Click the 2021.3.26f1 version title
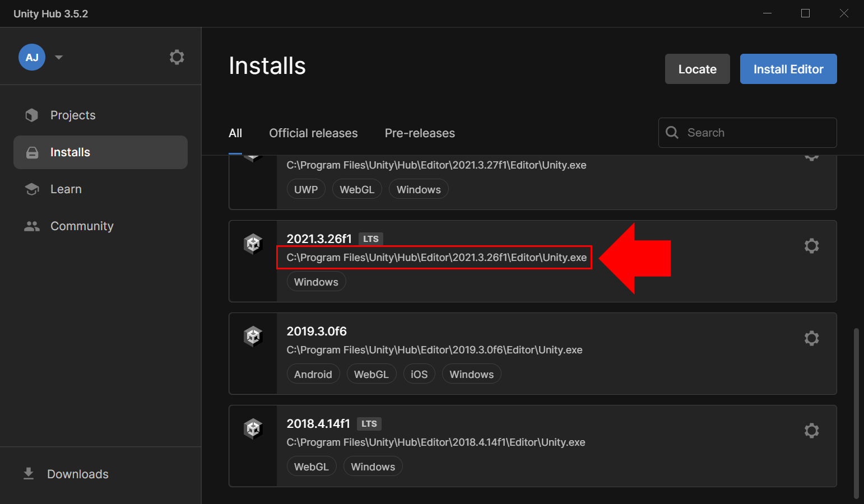Image resolution: width=864 pixels, height=504 pixels. click(319, 239)
